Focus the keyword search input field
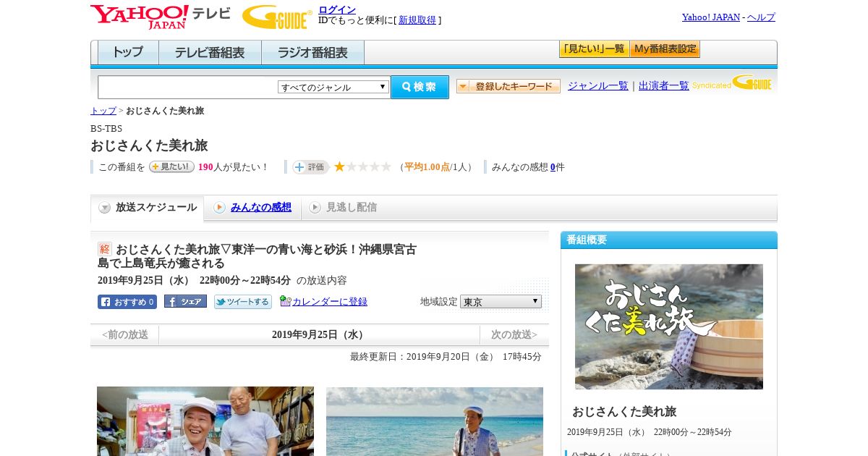 (188, 87)
